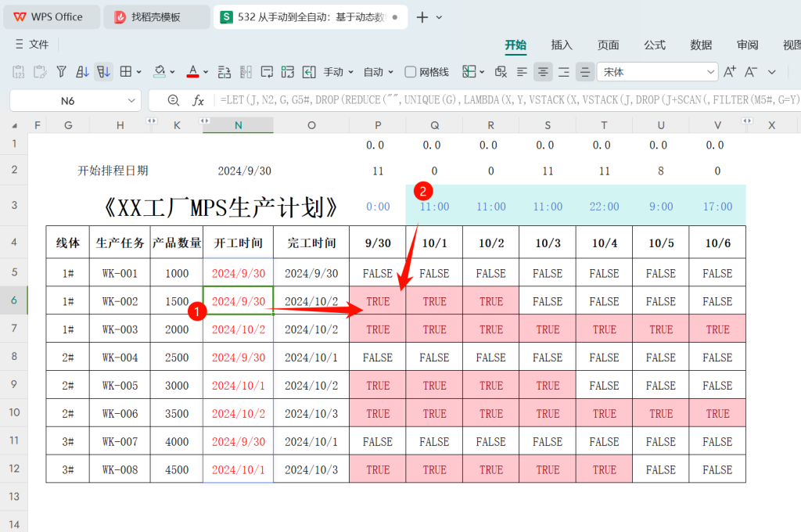The image size is (801, 532).
Task: Click the select-all corner triangle
Action: 14,125
